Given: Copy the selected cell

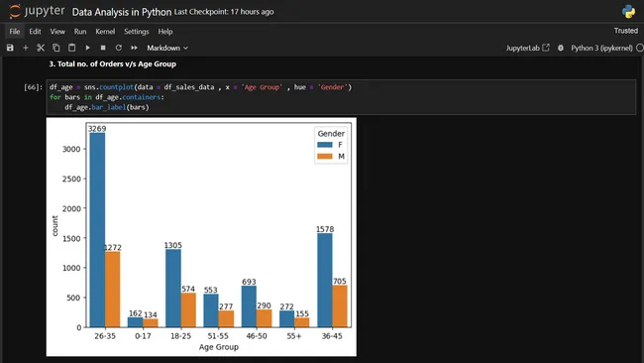Looking at the screenshot, I should click(56, 48).
